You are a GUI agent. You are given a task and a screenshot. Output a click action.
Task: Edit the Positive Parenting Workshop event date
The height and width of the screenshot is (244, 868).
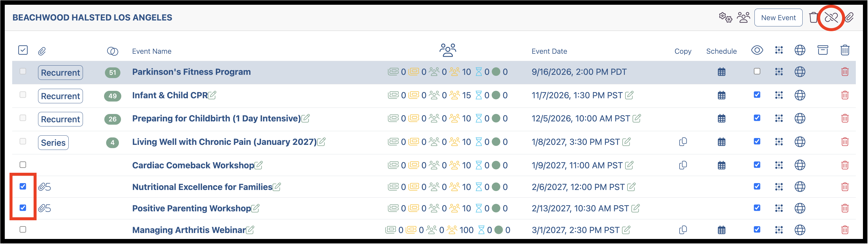tap(636, 208)
